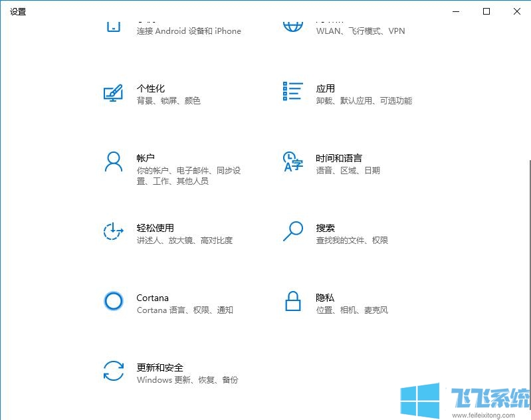Viewport: 531px width, 420px height.
Task: Click the 个性化 paintbrush monitor icon
Action: click(x=114, y=93)
